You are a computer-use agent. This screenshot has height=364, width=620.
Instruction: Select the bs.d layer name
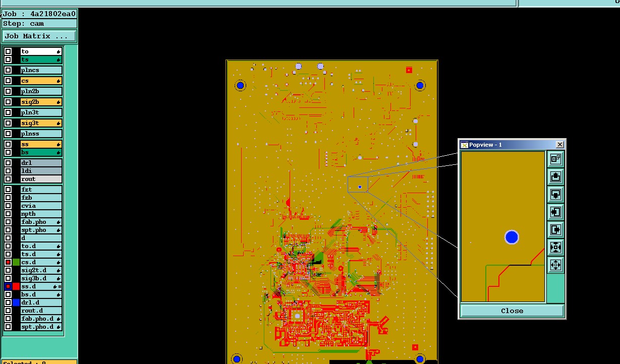tap(41, 294)
